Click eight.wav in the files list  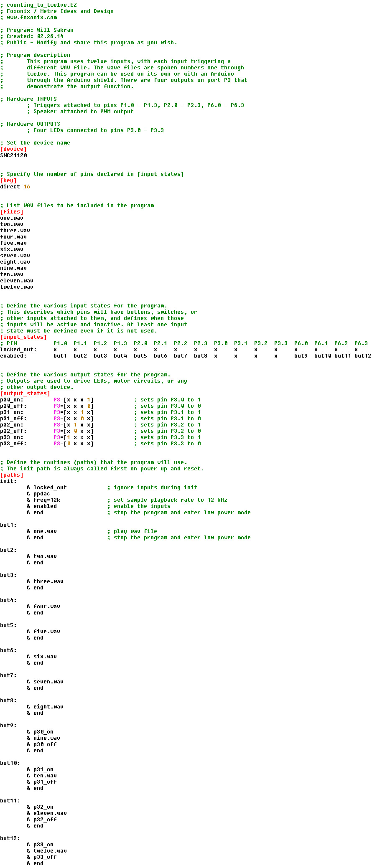[15, 262]
